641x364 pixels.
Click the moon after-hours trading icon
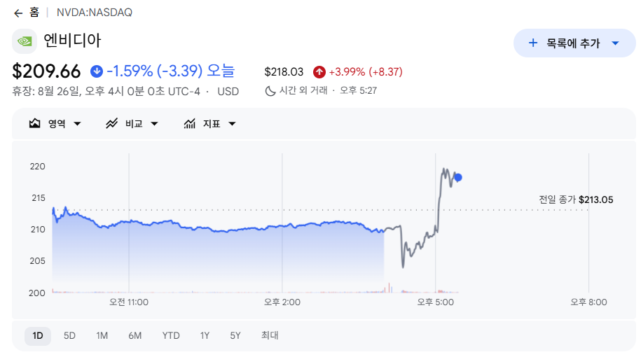[270, 91]
